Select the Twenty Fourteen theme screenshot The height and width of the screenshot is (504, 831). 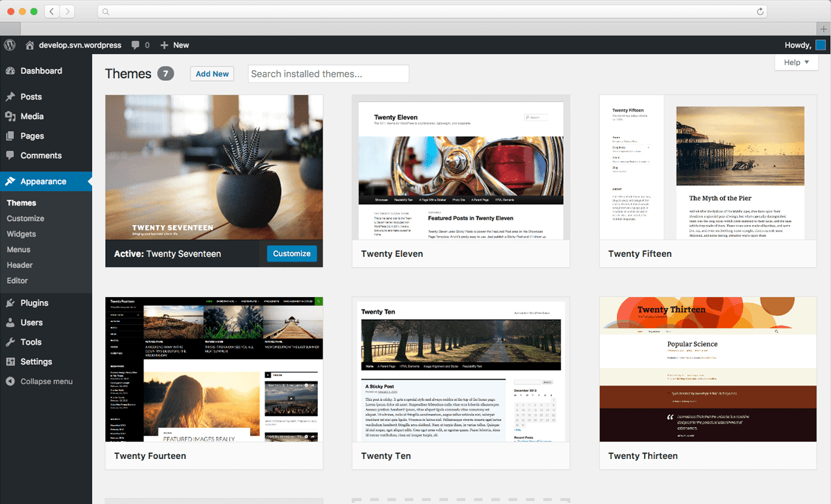pyautogui.click(x=214, y=370)
